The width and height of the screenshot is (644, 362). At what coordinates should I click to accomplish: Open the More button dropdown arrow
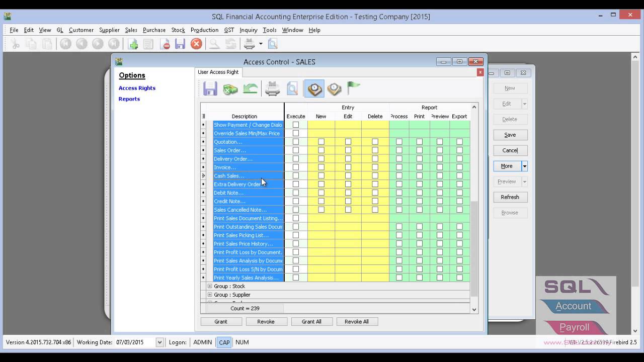click(x=524, y=166)
